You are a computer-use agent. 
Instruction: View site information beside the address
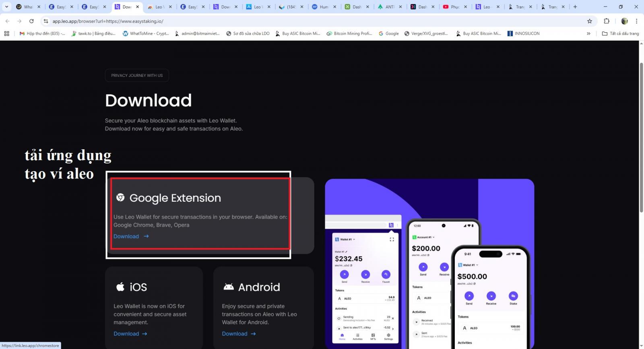coord(46,21)
